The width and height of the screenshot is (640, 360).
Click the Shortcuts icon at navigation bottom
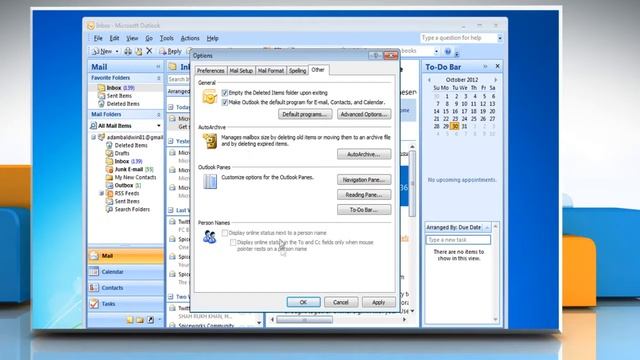(150, 320)
